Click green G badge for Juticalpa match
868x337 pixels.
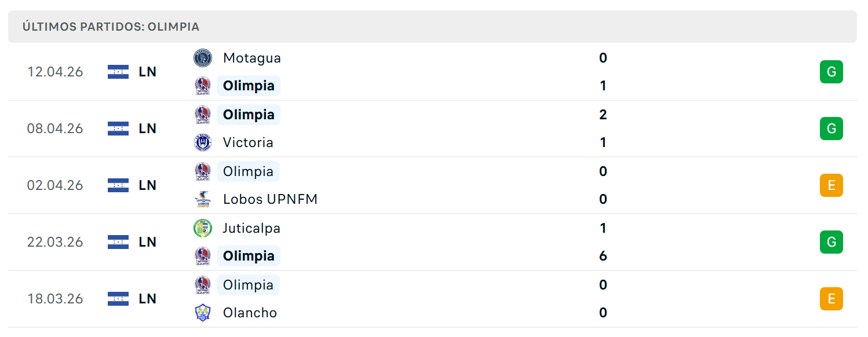(x=831, y=242)
